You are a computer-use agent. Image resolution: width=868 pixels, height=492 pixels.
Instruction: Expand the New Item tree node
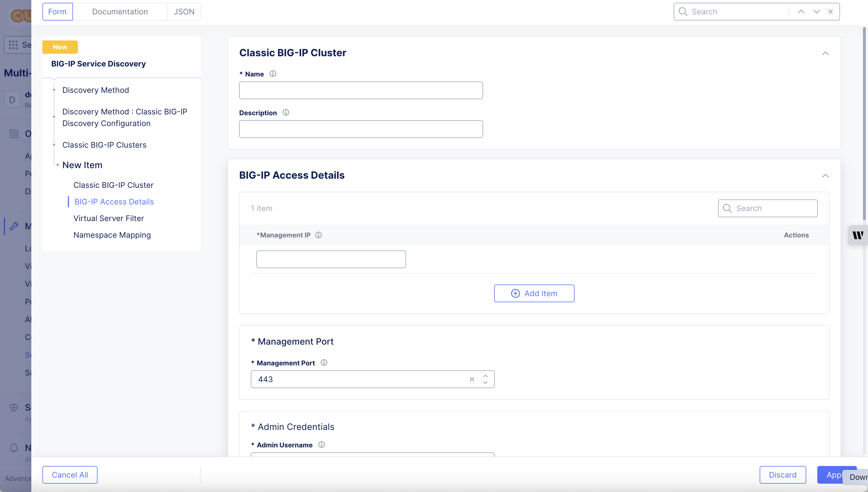(58, 165)
